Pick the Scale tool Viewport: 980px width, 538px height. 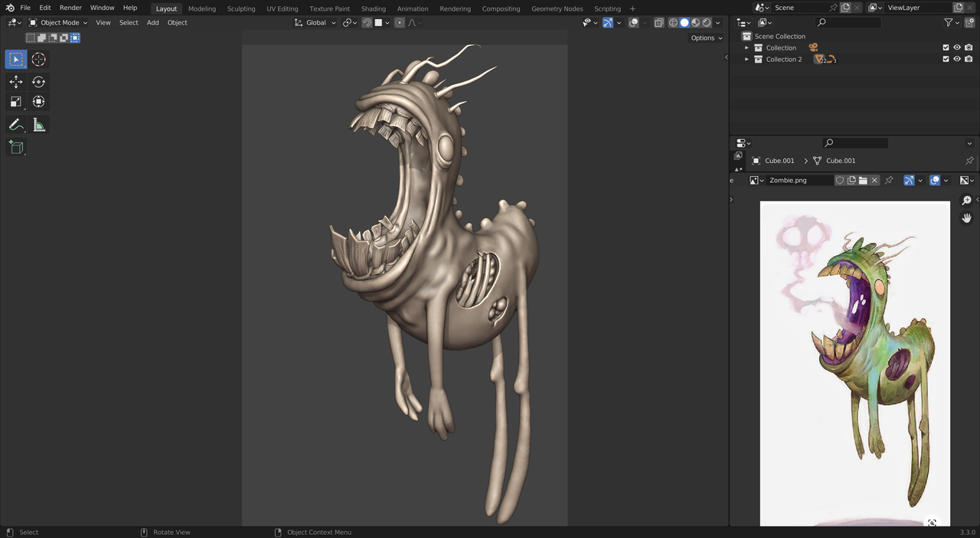click(x=15, y=102)
